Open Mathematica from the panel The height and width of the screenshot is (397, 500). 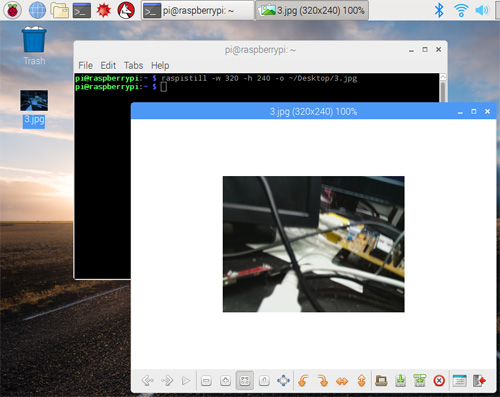pyautogui.click(x=104, y=11)
